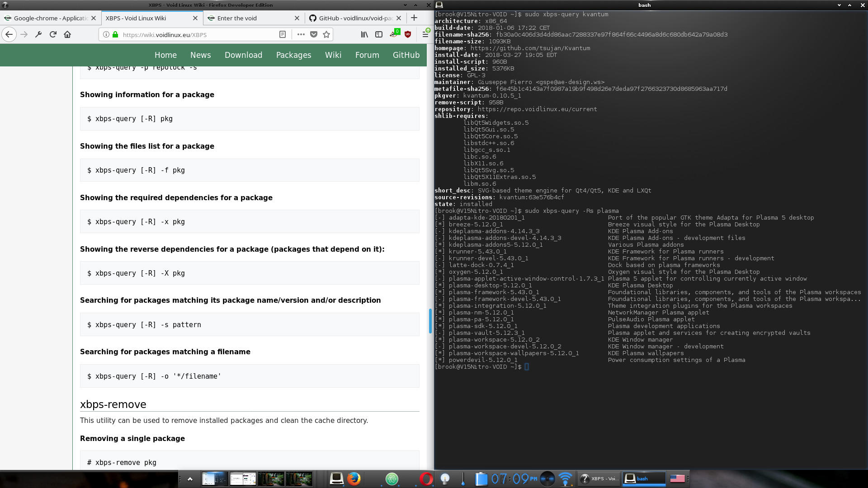Expand the taskbar up-arrow menu
The width and height of the screenshot is (868, 488).
coord(190,479)
